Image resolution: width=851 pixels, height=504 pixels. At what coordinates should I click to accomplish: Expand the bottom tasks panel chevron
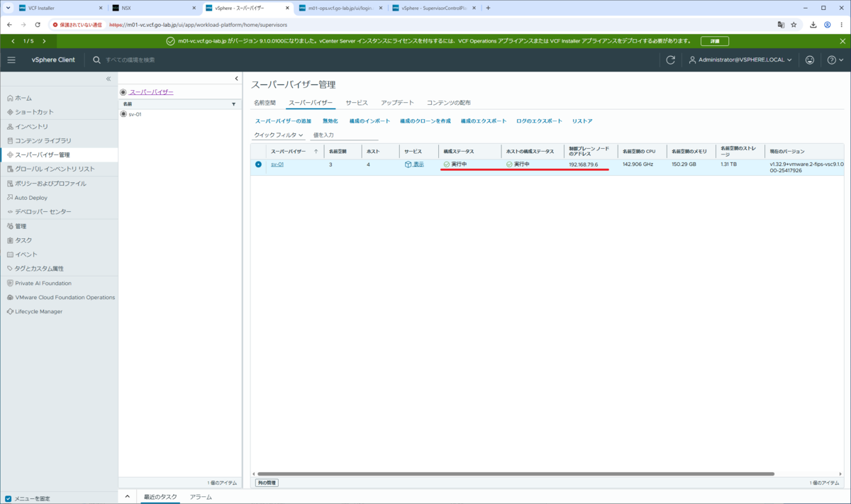tap(128, 497)
